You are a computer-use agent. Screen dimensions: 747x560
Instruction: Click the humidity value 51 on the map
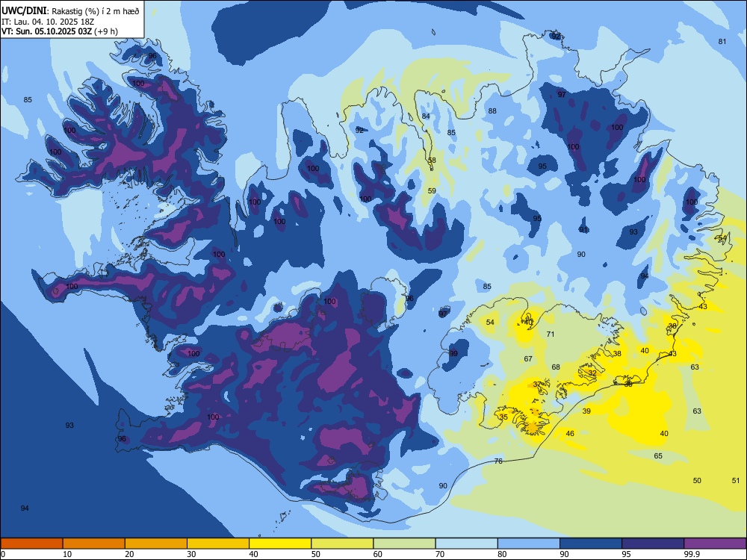(736, 480)
